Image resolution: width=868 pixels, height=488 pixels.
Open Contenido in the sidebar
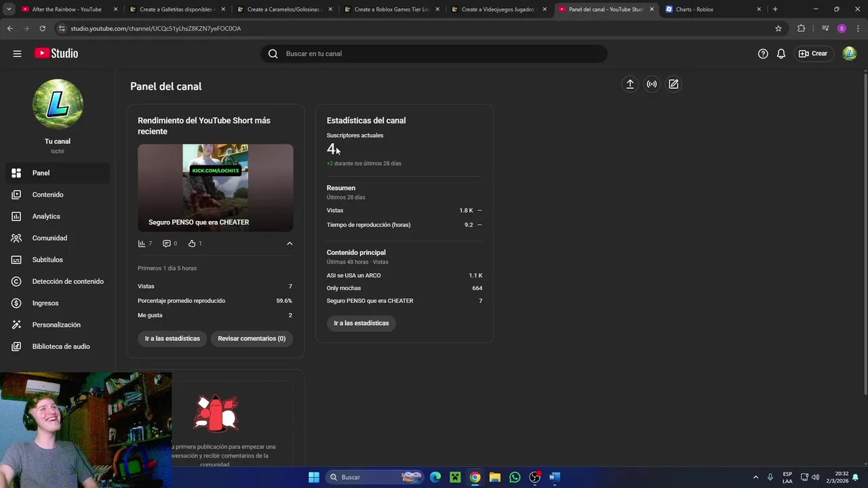tap(58, 195)
